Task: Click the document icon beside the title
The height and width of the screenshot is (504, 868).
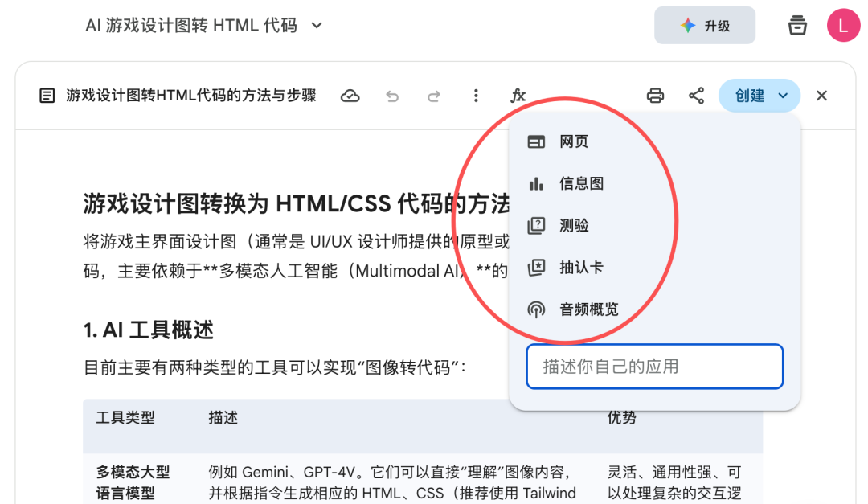Action: 47,96
